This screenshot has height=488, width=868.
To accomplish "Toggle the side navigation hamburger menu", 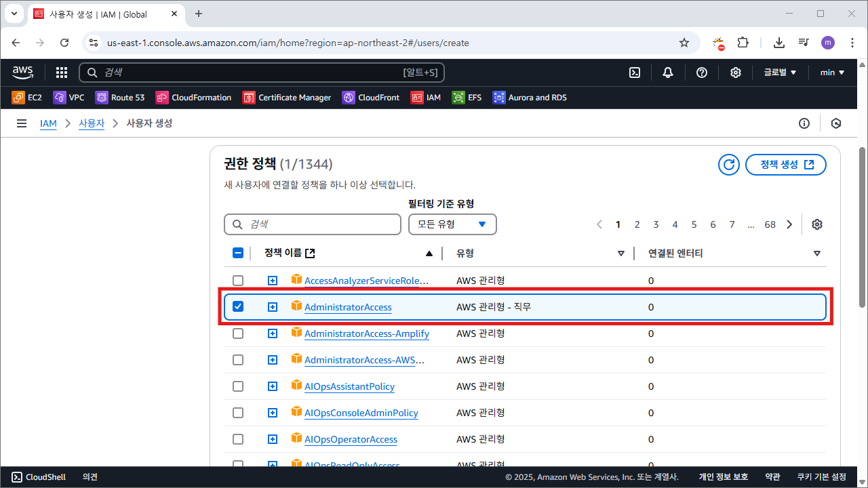I will click(22, 123).
